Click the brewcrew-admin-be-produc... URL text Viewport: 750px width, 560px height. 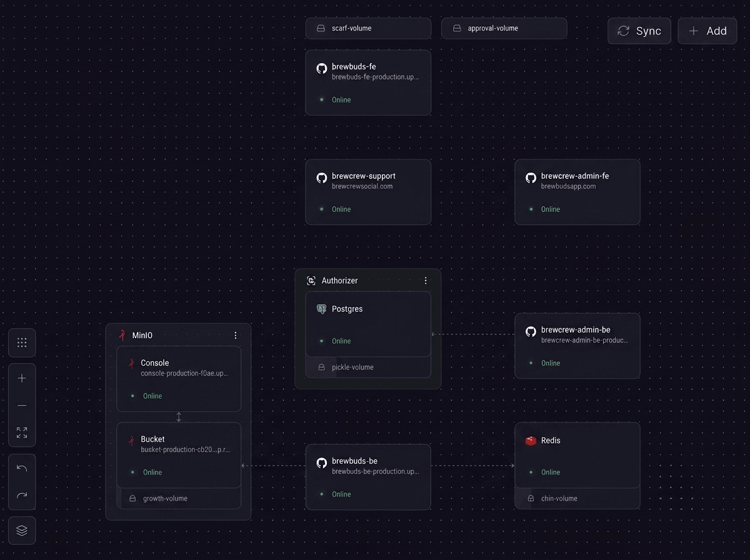(x=585, y=340)
